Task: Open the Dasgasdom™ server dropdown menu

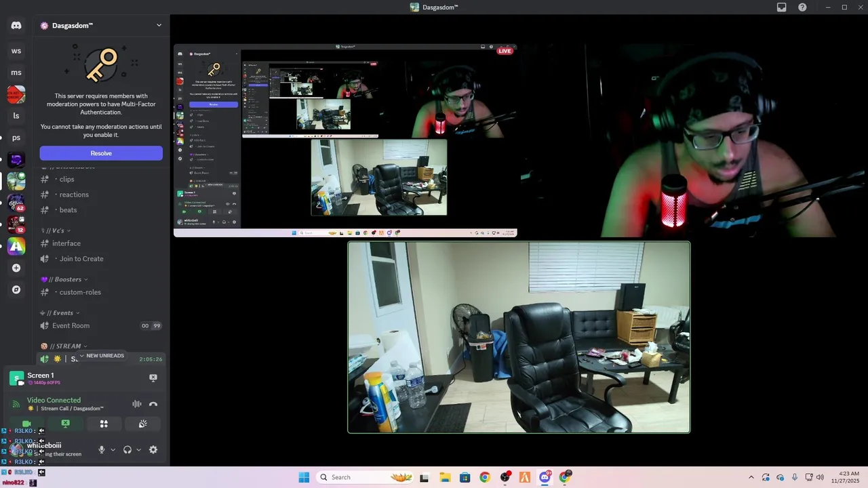Action: 101,26
